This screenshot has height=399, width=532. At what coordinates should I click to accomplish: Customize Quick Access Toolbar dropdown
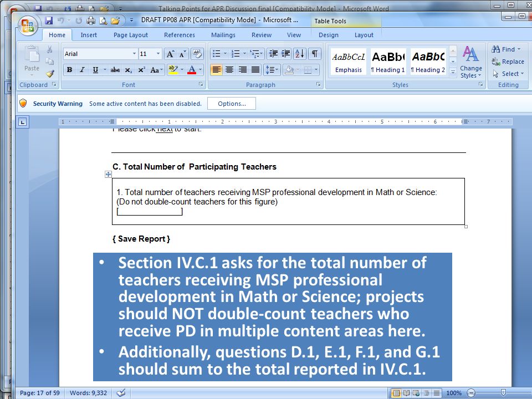[x=132, y=20]
